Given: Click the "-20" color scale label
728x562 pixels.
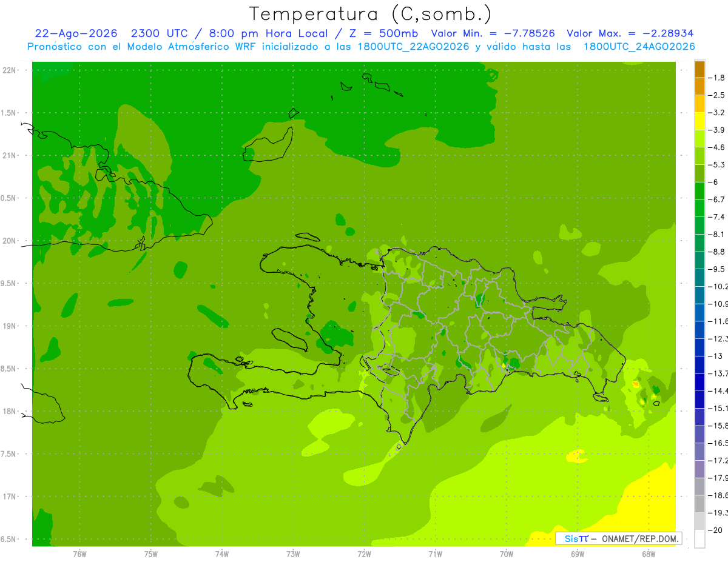Looking at the screenshot, I should click(716, 530).
